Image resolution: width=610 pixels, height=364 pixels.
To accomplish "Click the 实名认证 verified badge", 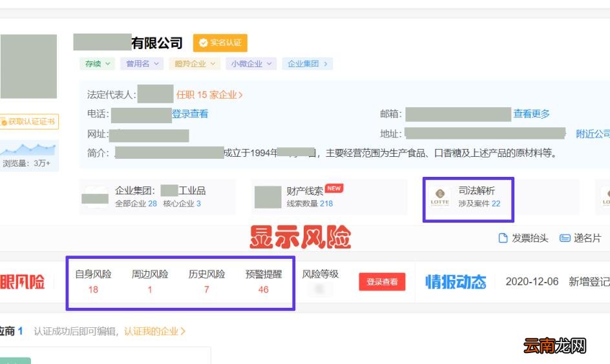I will 220,43.
